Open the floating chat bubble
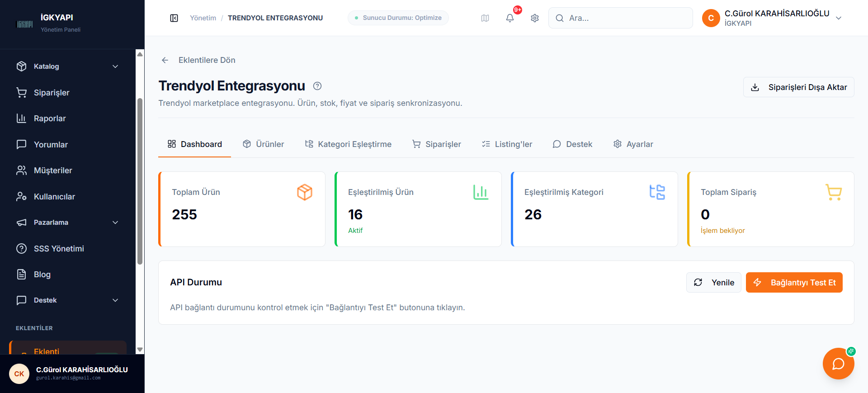Viewport: 868px width, 393px height. tap(838, 364)
